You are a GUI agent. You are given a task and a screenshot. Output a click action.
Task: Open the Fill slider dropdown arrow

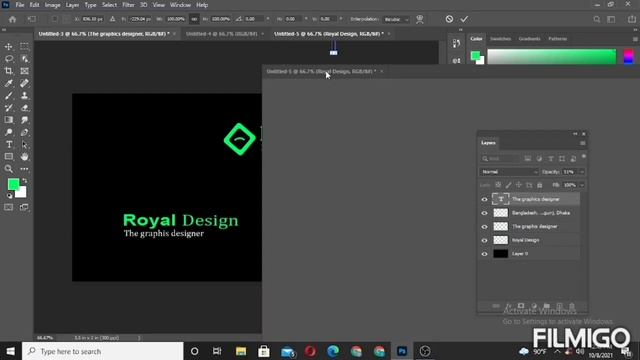(x=582, y=185)
